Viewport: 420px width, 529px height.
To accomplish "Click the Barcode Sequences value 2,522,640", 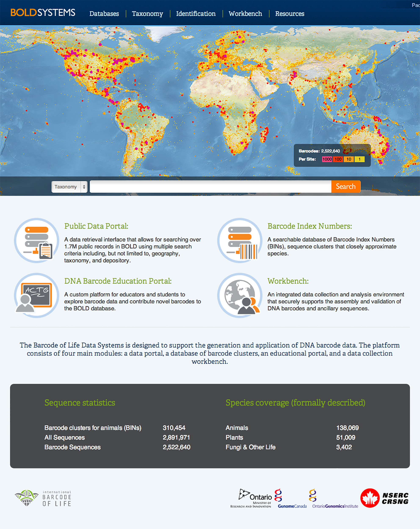I will tap(177, 447).
